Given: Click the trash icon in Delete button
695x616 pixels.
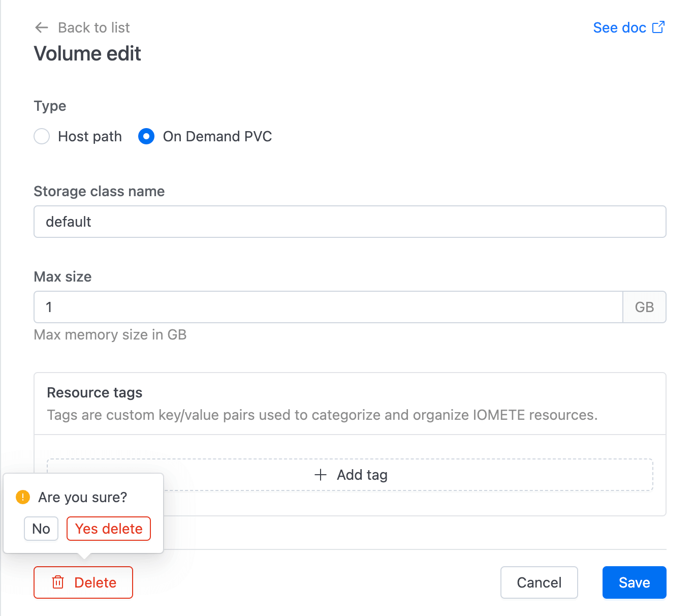Looking at the screenshot, I should click(58, 582).
